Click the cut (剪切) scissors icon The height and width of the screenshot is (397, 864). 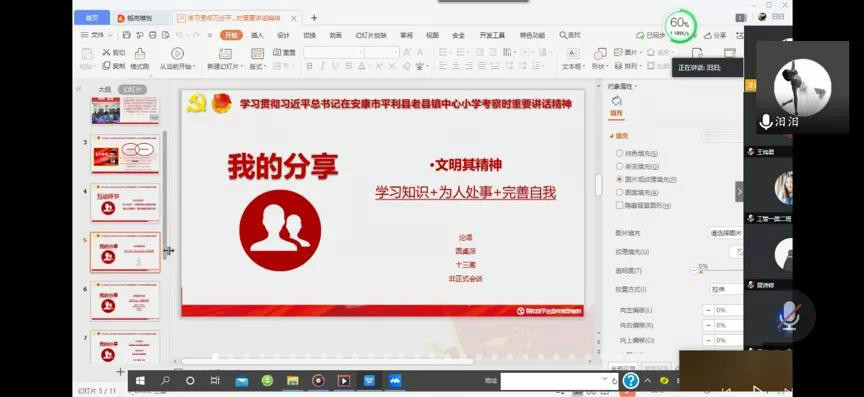click(107, 52)
